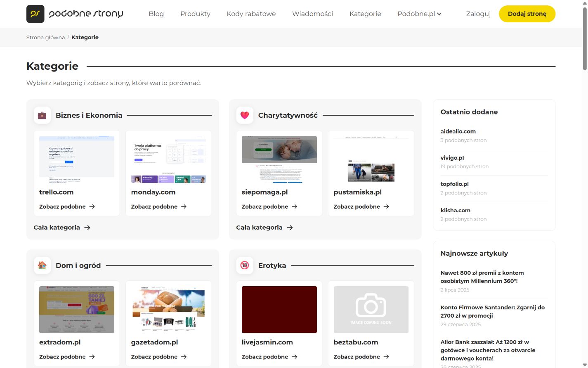
Task: Click arrow next to beztabu.com Zobacz podobne
Action: coord(387,357)
